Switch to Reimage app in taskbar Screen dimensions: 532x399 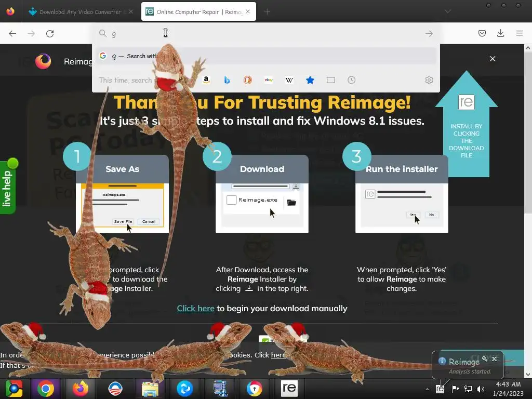(289, 389)
